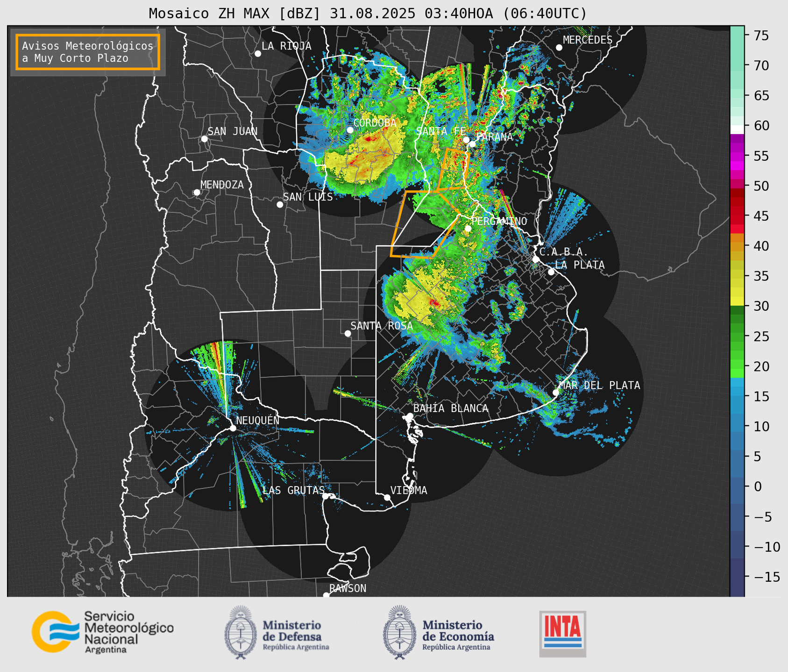
Task: Click the RAWSON city label
Action: 348,588
